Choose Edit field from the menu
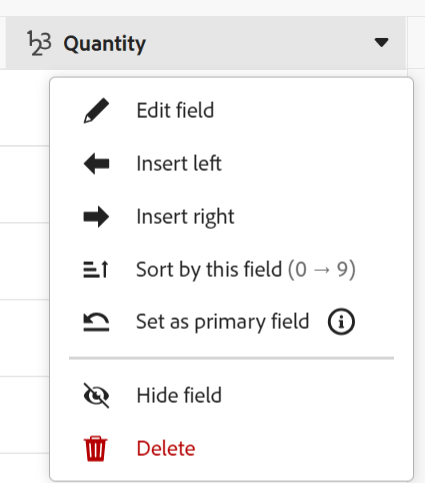This screenshot has height=483, width=425. pos(175,110)
